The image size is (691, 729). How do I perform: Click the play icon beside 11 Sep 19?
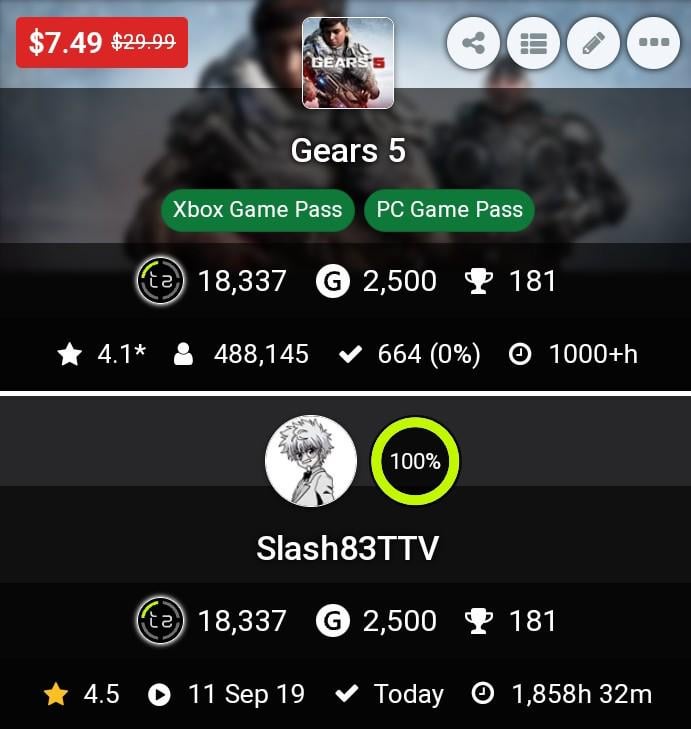click(x=159, y=695)
